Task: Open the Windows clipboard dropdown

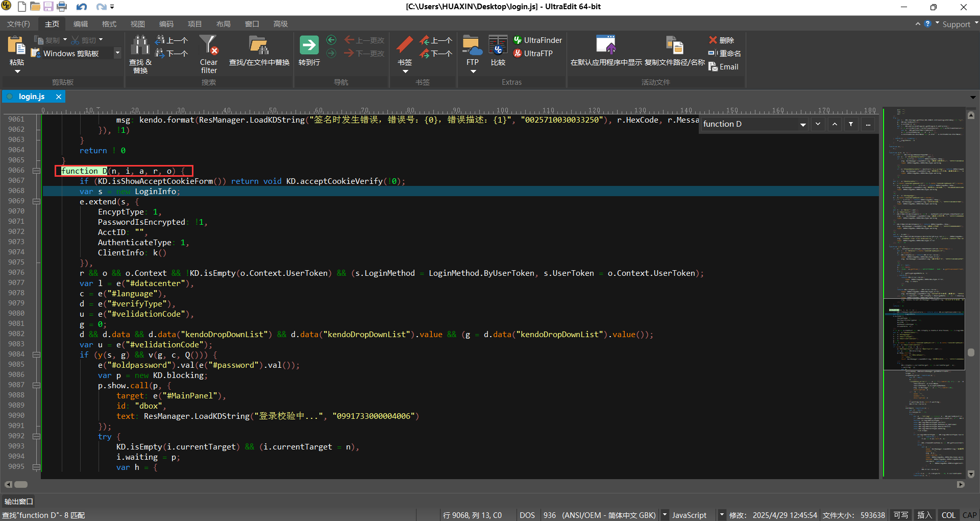Action: (117, 53)
